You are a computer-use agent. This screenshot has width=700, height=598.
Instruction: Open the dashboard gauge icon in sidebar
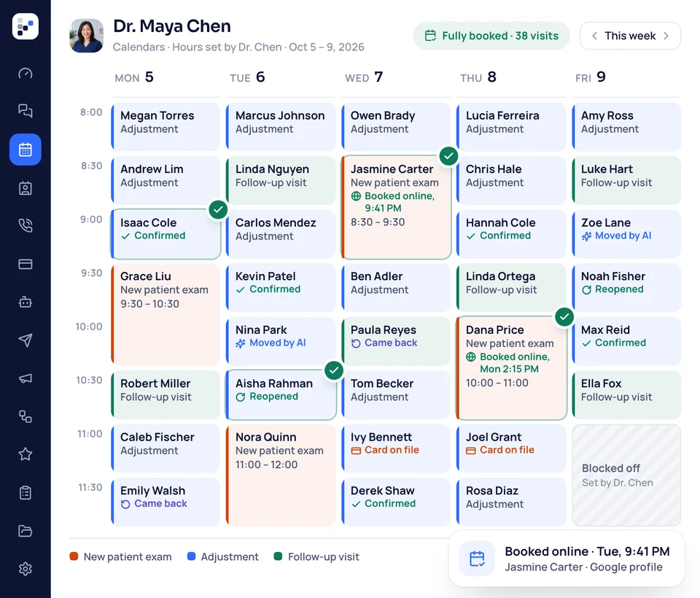pos(26,73)
